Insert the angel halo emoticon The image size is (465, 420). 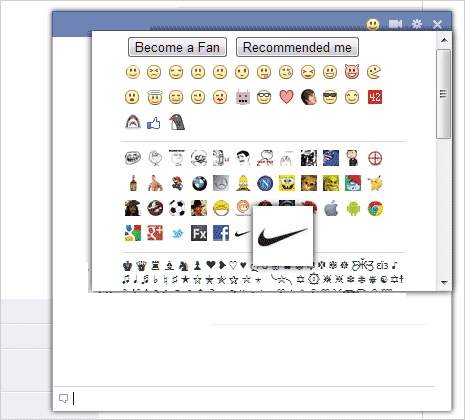(x=154, y=97)
